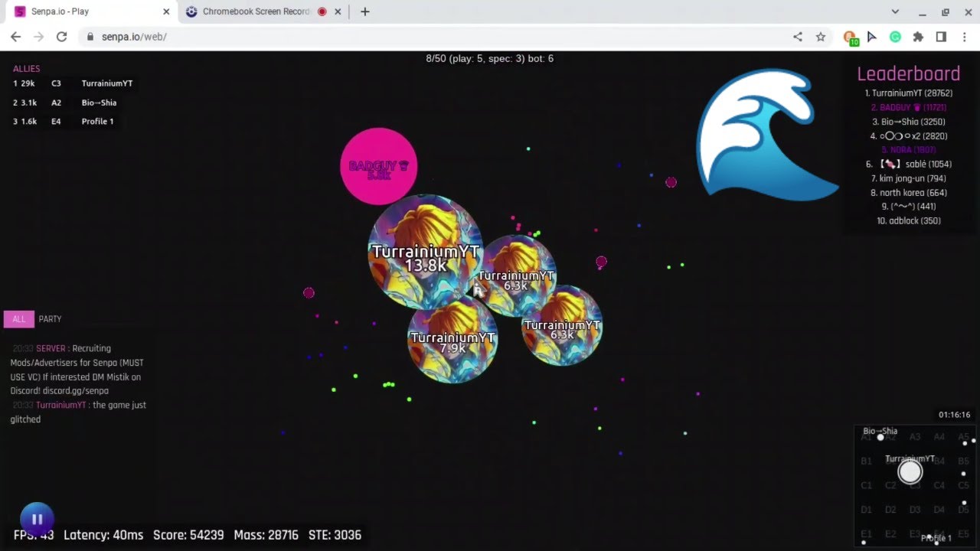The height and width of the screenshot is (551, 980).
Task: Click the blue wave logo
Action: (x=768, y=135)
